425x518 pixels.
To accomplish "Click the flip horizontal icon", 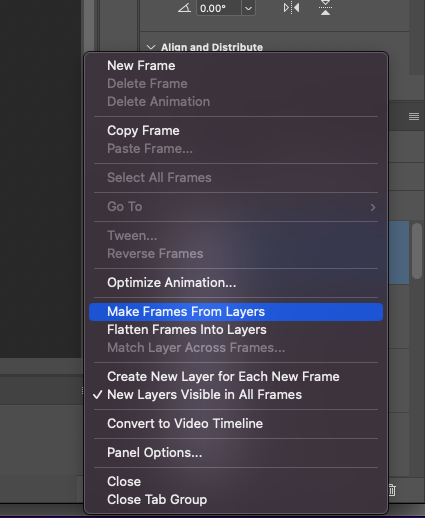I will [291, 8].
